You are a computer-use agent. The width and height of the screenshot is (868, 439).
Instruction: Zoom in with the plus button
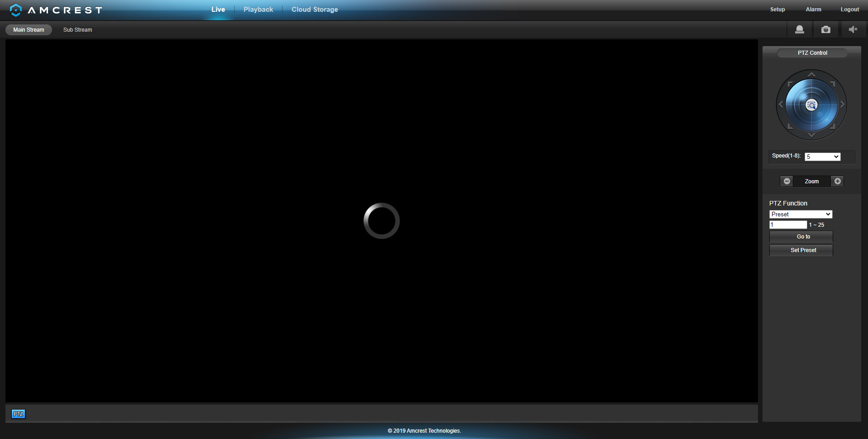[x=838, y=181]
